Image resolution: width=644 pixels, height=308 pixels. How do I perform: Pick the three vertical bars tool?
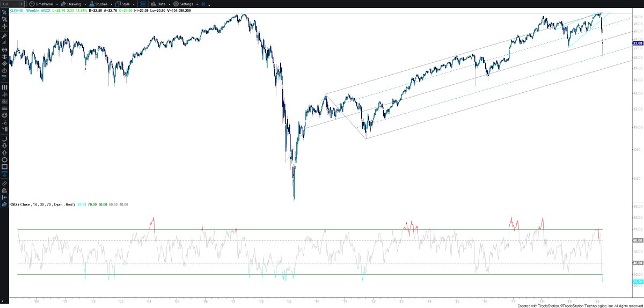(4, 86)
